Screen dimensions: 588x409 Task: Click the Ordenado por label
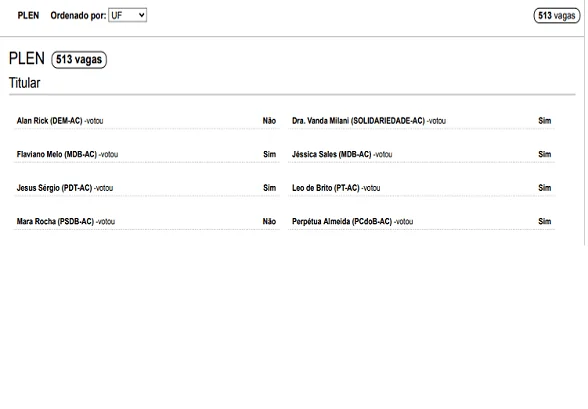(x=78, y=16)
